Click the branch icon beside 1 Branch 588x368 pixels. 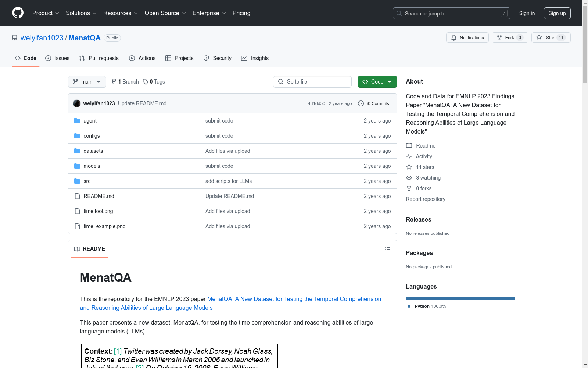(x=114, y=82)
